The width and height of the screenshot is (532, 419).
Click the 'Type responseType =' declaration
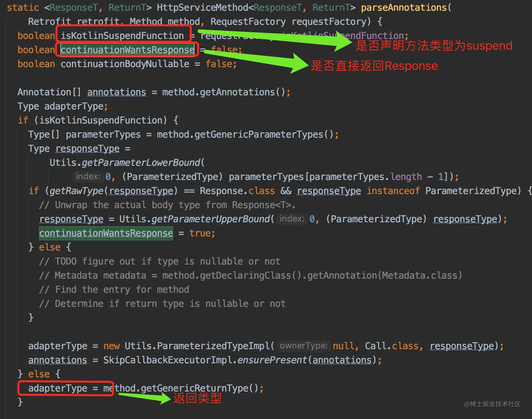[79, 148]
